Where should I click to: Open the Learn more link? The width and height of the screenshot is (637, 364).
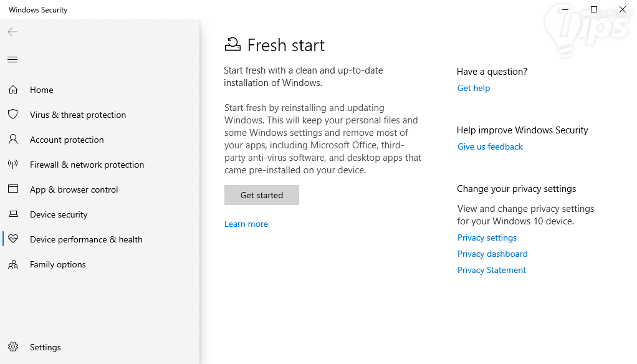[x=246, y=224]
